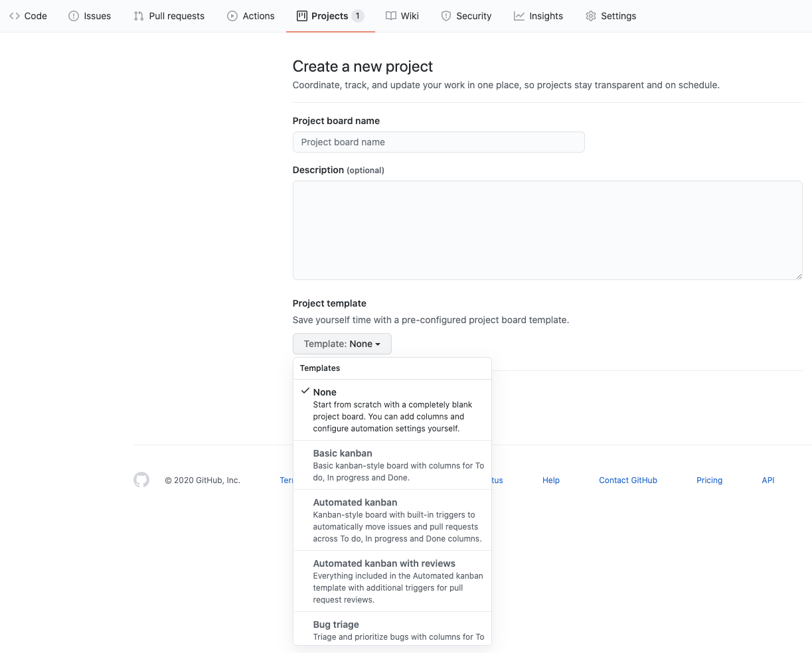
Task: Open the Help footer link
Action: (x=551, y=480)
